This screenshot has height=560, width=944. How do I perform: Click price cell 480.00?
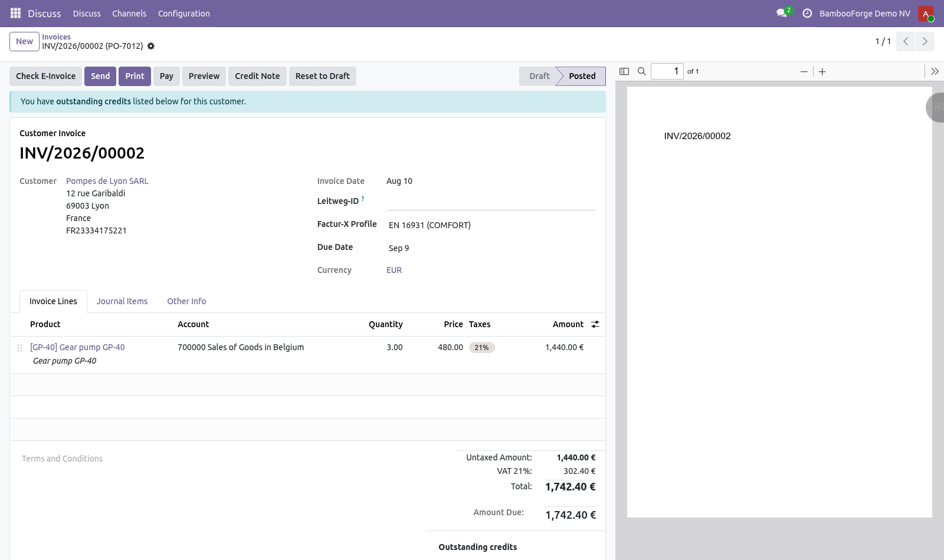(450, 347)
